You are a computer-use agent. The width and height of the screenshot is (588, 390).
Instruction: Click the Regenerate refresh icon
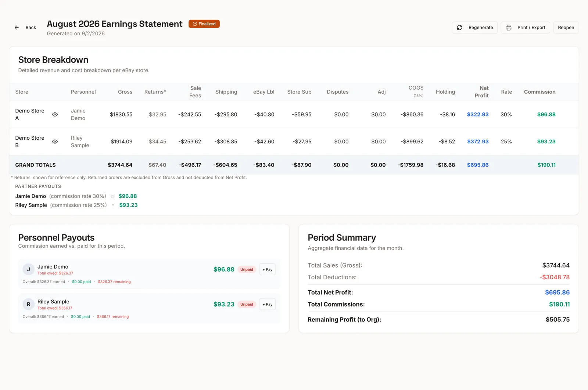click(459, 28)
